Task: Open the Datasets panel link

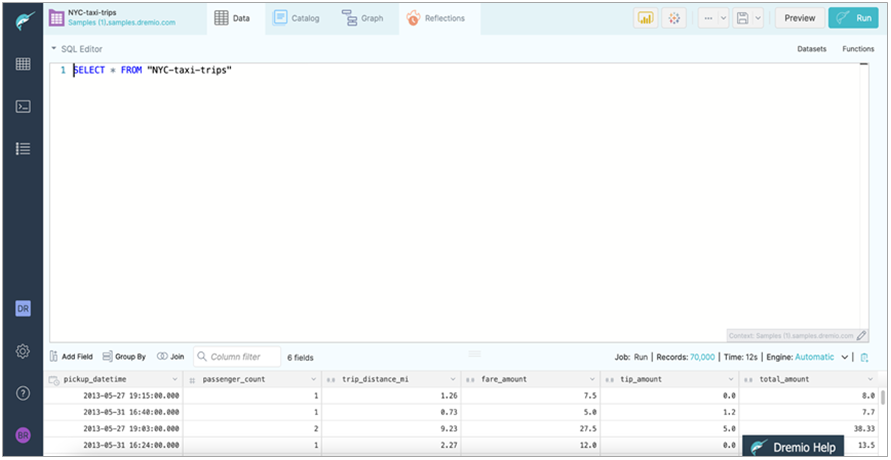Action: click(x=811, y=49)
